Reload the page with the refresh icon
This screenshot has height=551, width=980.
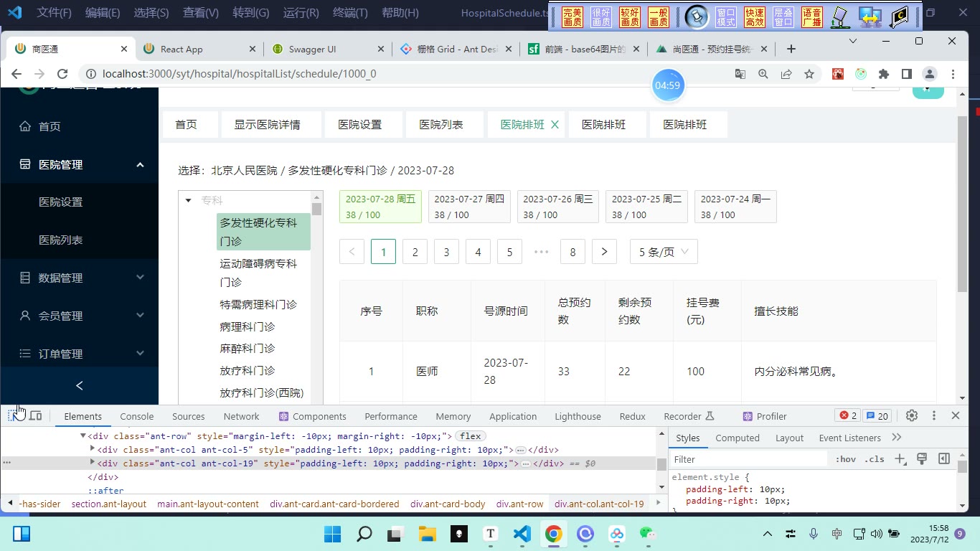[62, 74]
